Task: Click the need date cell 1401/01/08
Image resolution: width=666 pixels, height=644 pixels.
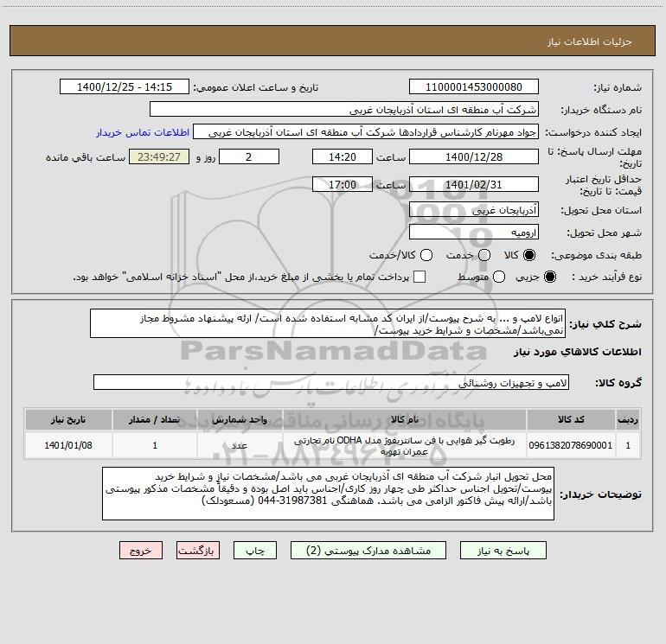Action: [x=68, y=445]
